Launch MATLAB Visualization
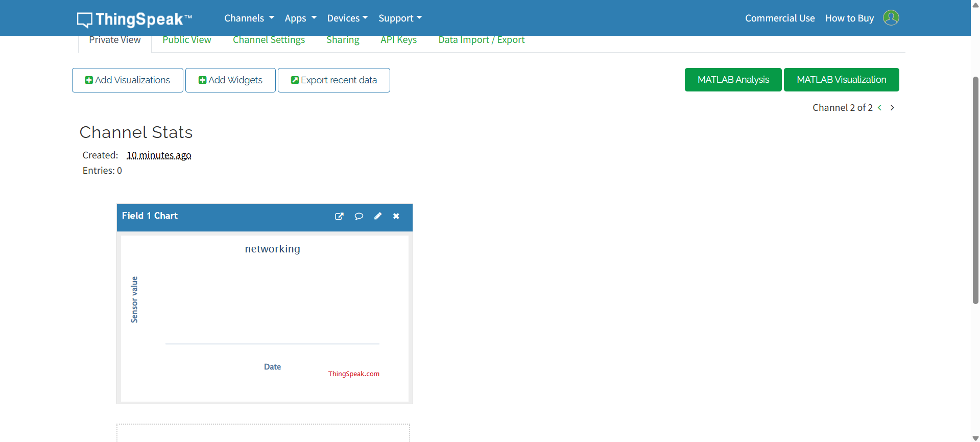Image resolution: width=980 pixels, height=442 pixels. [x=842, y=80]
